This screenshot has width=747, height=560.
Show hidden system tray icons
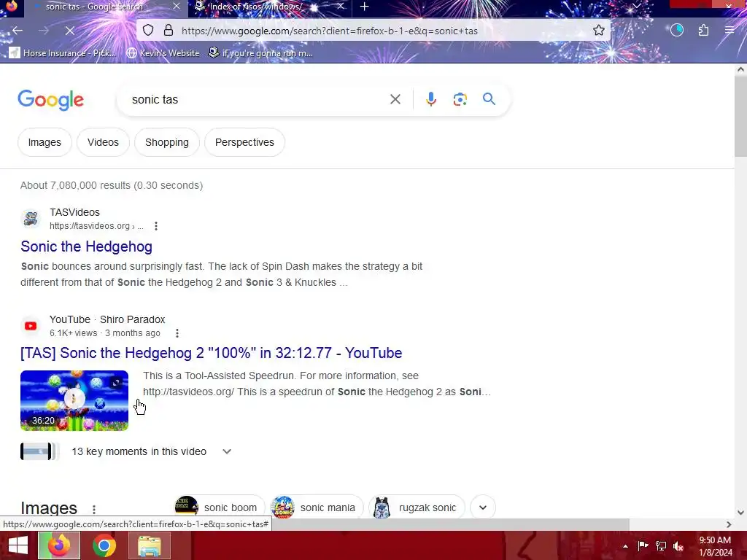point(625,546)
